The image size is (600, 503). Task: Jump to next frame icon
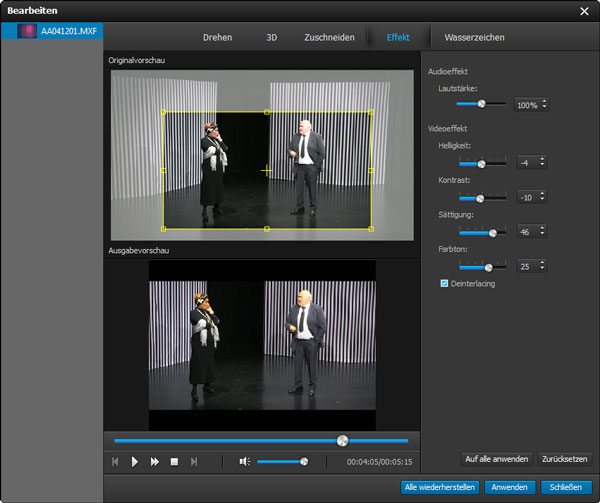194,462
